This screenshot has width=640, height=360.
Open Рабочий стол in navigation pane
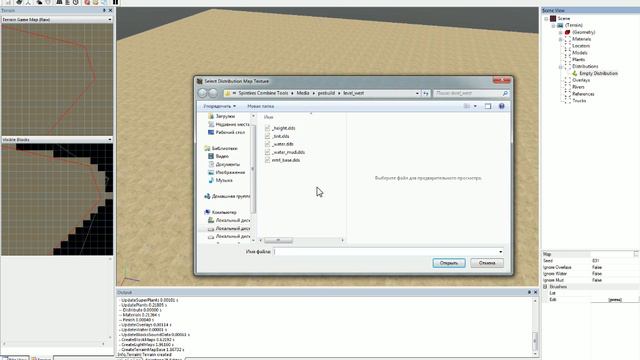click(x=230, y=132)
